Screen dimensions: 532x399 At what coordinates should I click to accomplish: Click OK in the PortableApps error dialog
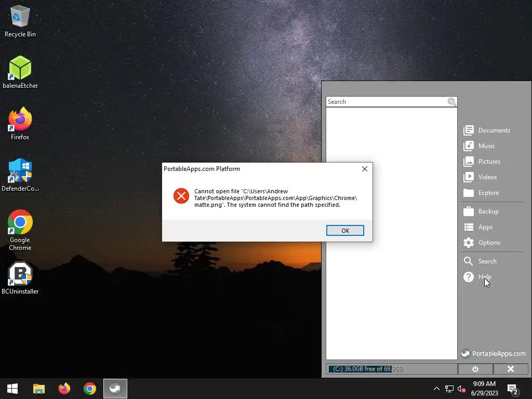click(345, 230)
